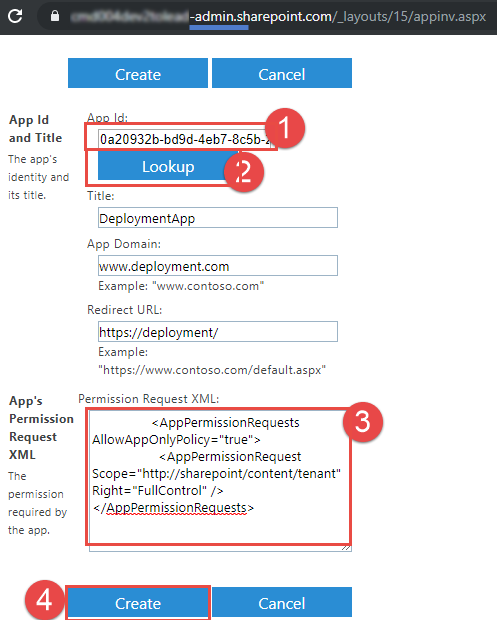Click the underlined AppPermissionRequests closing tag text
The image size is (498, 620).
(x=173, y=508)
